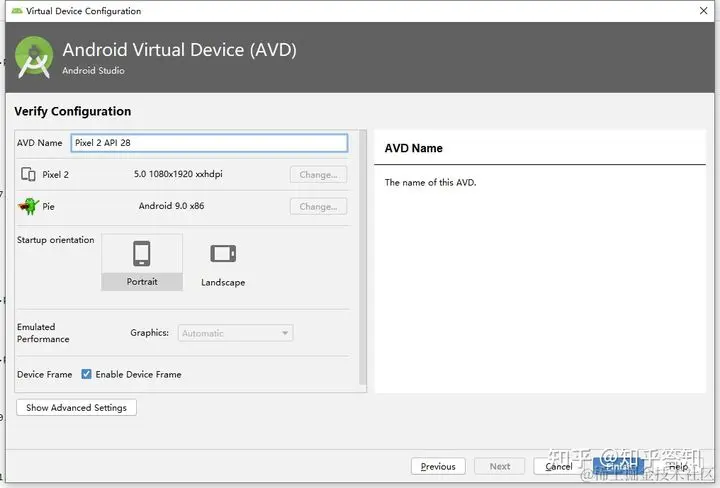
Task: Click the 'Emulated Performance' label
Action: pos(43,333)
